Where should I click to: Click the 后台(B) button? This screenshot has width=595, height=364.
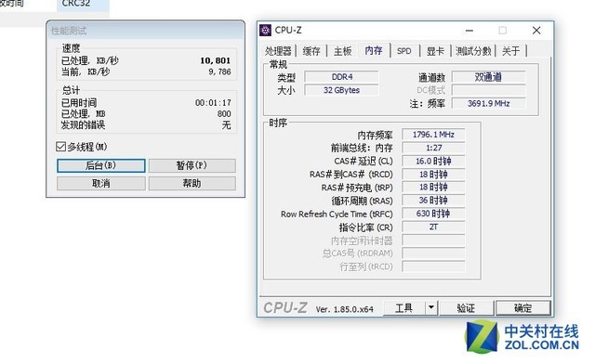(101, 165)
